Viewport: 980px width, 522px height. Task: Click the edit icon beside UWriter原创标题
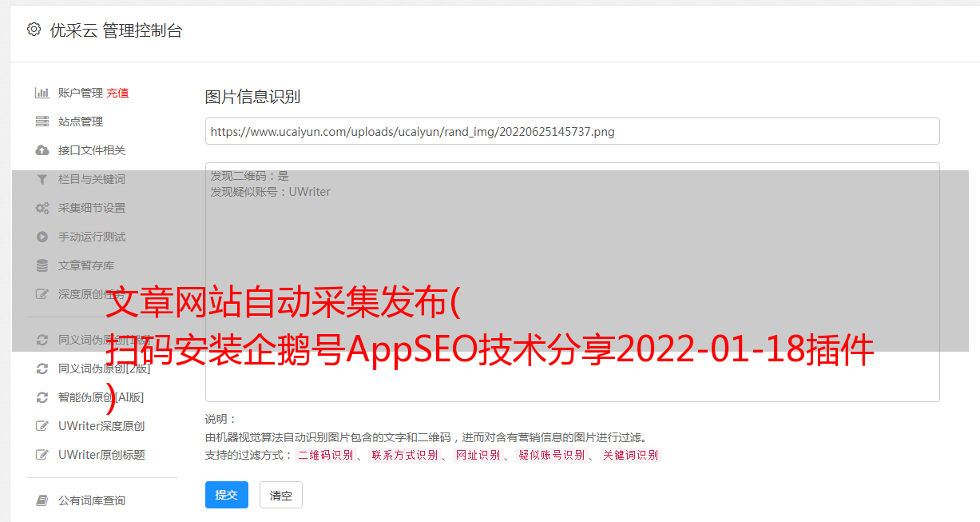tap(42, 455)
